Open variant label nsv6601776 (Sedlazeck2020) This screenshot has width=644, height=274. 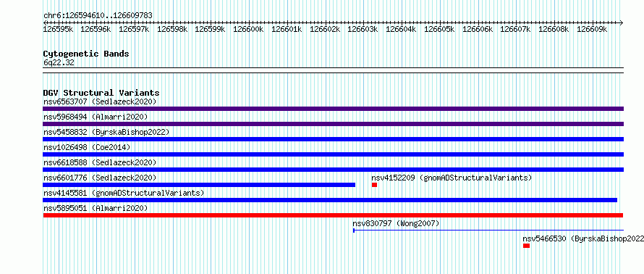click(x=100, y=178)
